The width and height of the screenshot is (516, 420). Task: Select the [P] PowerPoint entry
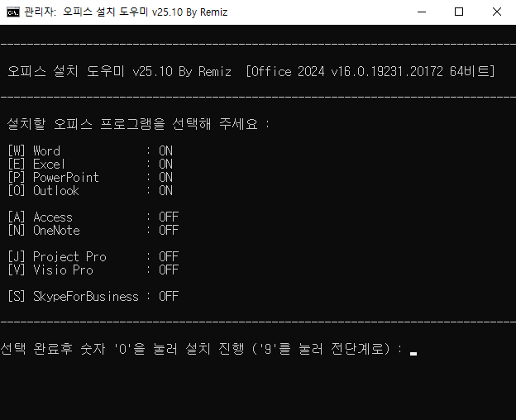53,178
